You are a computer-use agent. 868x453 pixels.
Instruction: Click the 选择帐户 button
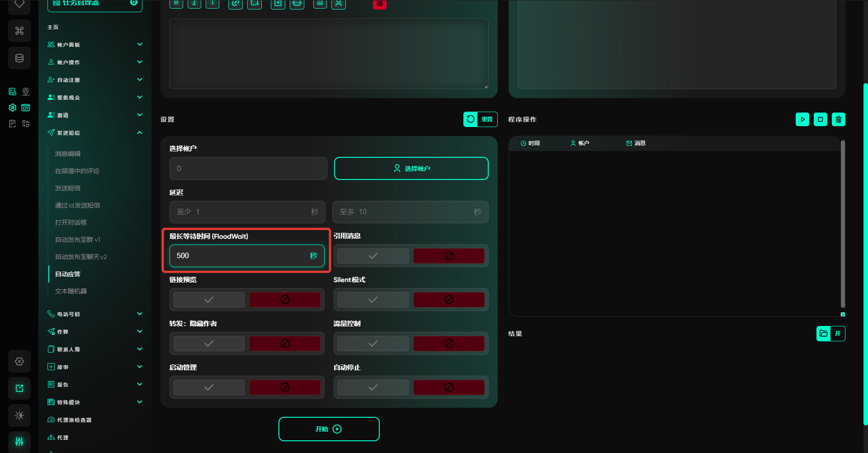pyautogui.click(x=411, y=169)
